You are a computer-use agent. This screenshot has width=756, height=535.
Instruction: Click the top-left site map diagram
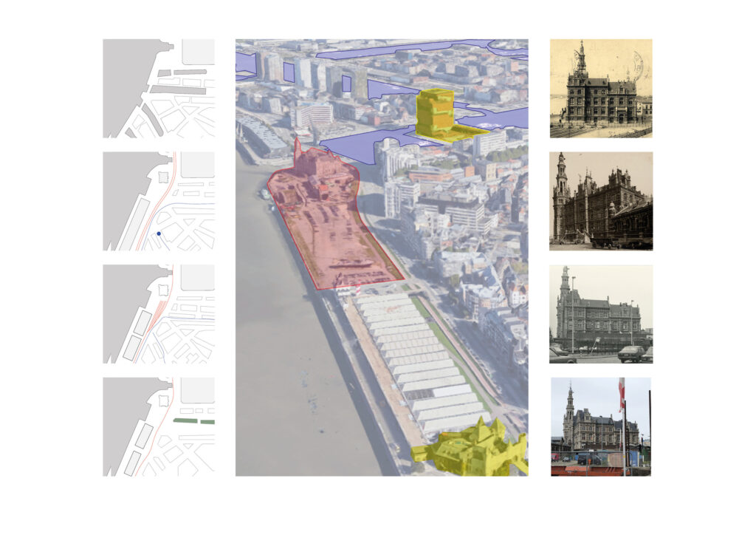(x=159, y=89)
